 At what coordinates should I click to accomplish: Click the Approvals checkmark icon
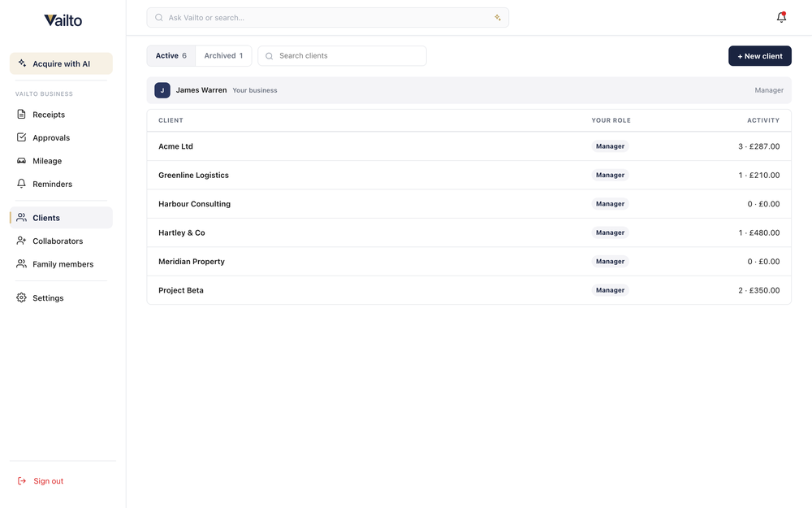[x=21, y=137]
